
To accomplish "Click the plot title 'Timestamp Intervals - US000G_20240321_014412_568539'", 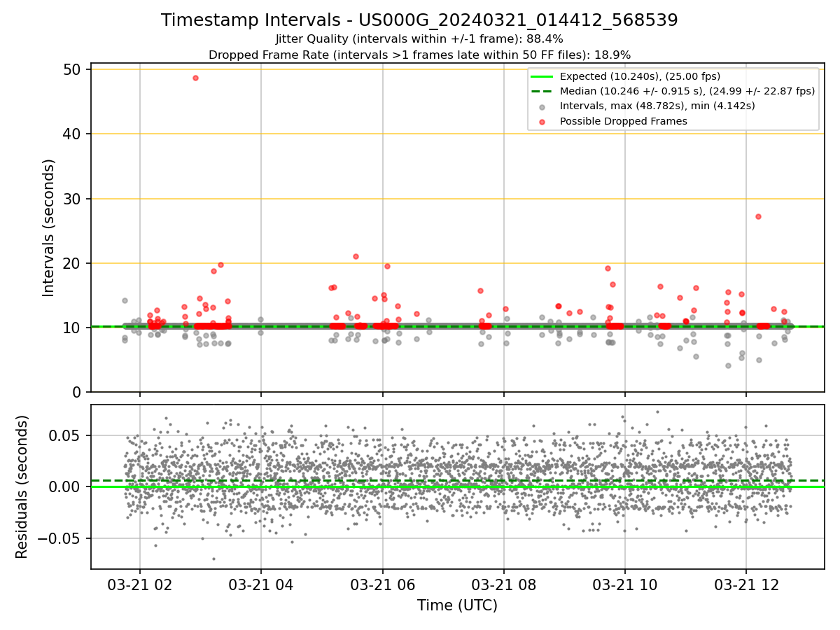I will (x=419, y=20).
